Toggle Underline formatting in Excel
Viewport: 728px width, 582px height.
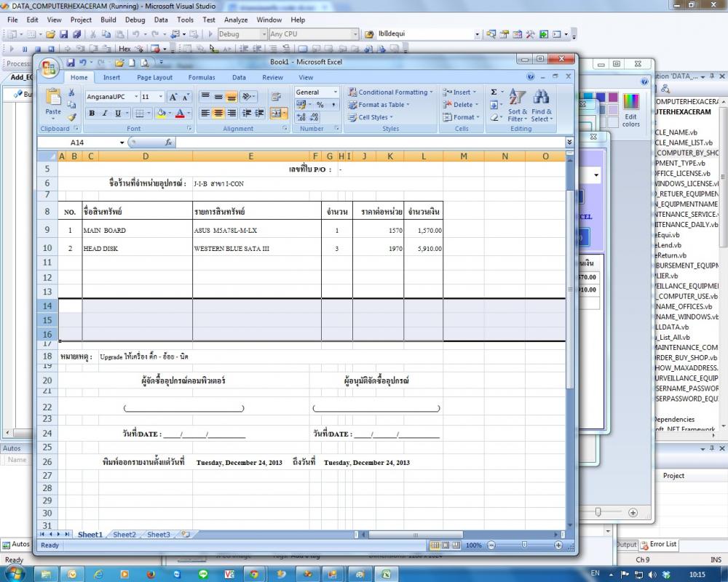[x=118, y=113]
